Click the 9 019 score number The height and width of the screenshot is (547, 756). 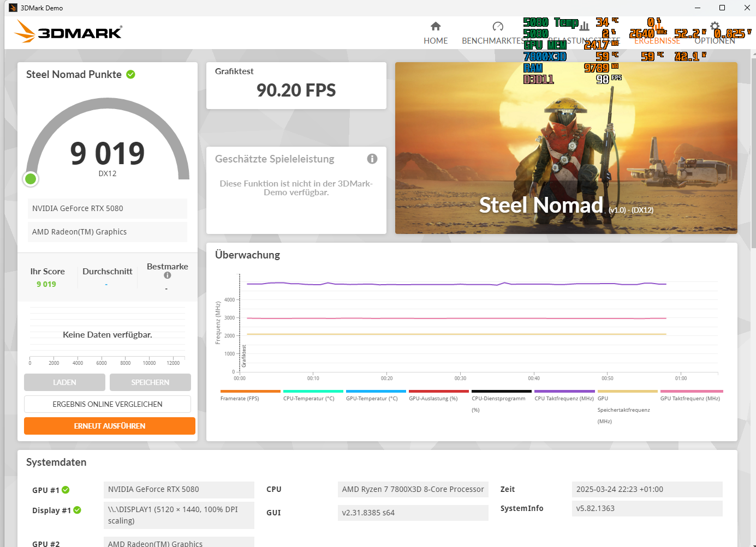pos(108,153)
